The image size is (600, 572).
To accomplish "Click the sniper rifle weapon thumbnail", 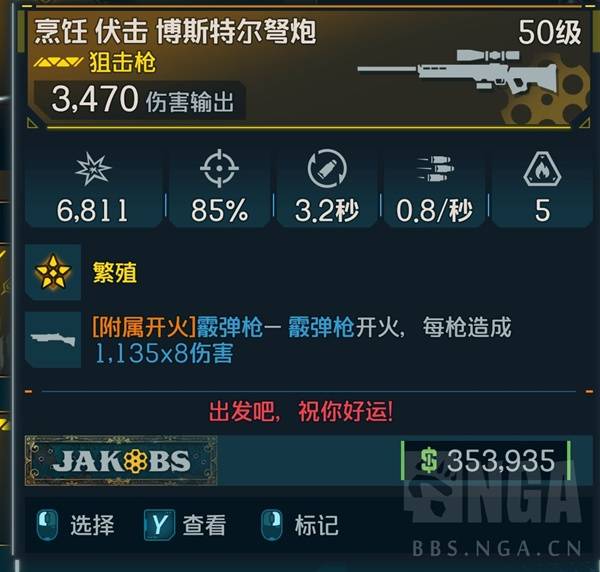I will pos(458,72).
